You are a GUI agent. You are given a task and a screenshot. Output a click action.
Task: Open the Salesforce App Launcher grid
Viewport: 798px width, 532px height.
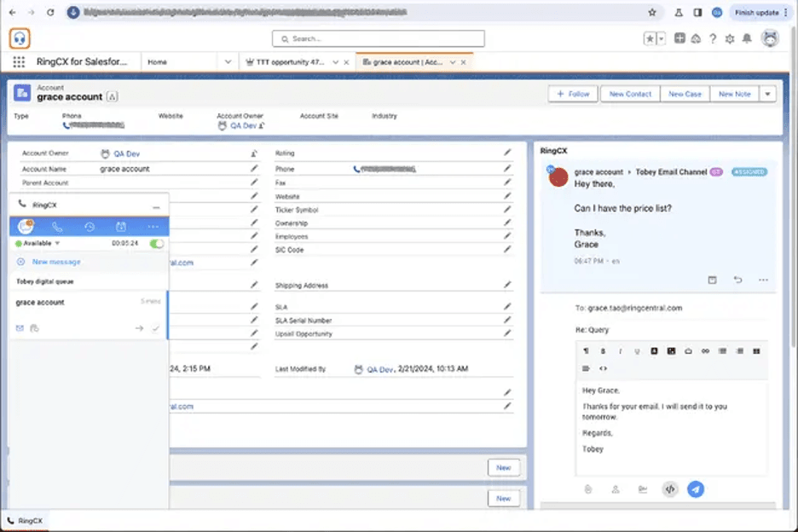19,62
